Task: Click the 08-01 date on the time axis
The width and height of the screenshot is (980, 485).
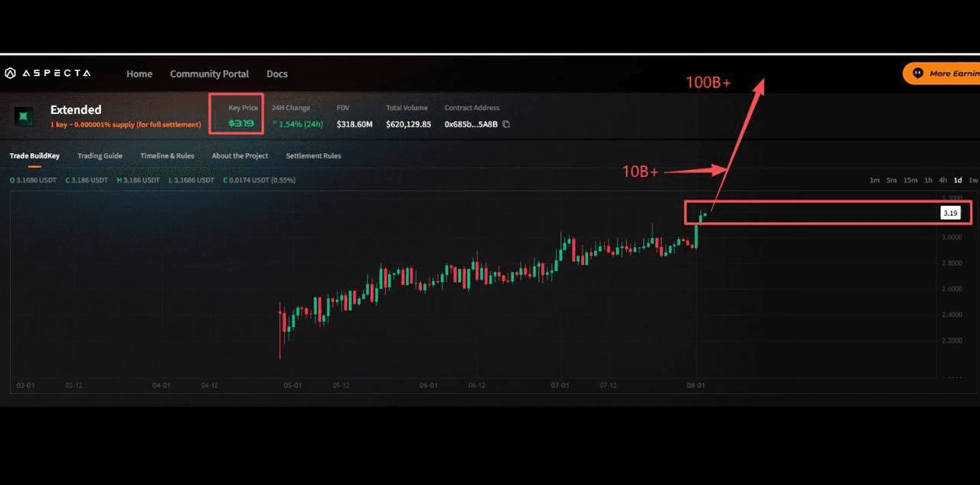Action: pos(695,386)
